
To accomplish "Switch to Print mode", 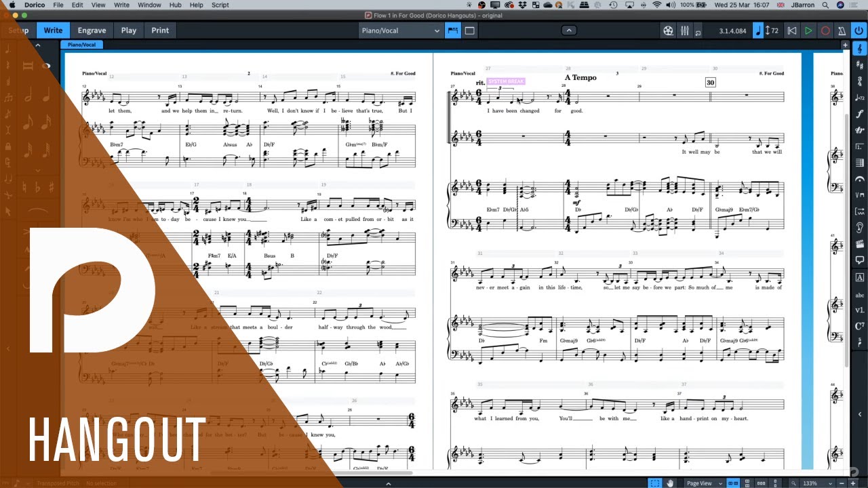I will coord(161,30).
